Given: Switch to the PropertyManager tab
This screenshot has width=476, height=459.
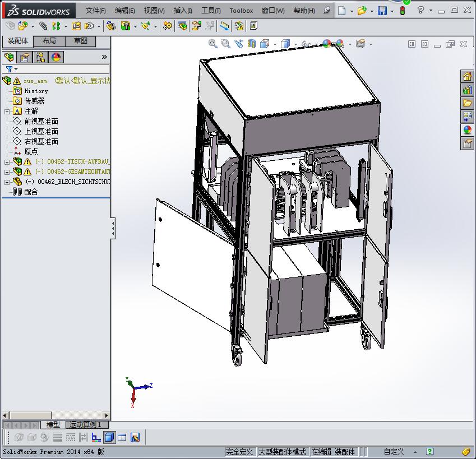Looking at the screenshot, I should pos(25,57).
